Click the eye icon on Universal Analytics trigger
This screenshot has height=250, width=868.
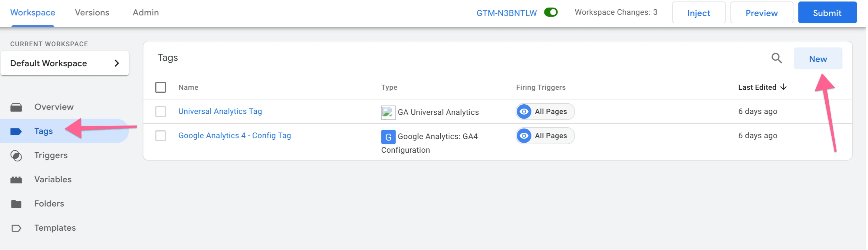[x=524, y=112]
